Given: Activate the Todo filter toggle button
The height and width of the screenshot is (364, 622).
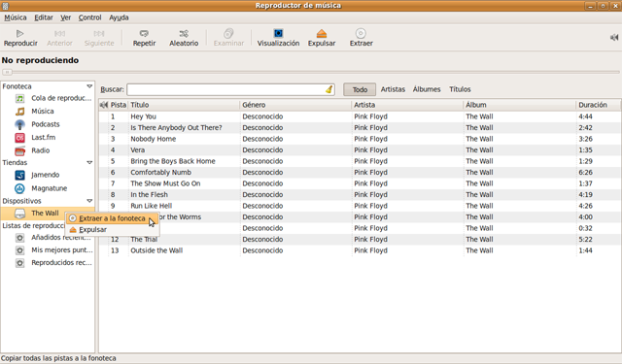Looking at the screenshot, I should click(360, 89).
